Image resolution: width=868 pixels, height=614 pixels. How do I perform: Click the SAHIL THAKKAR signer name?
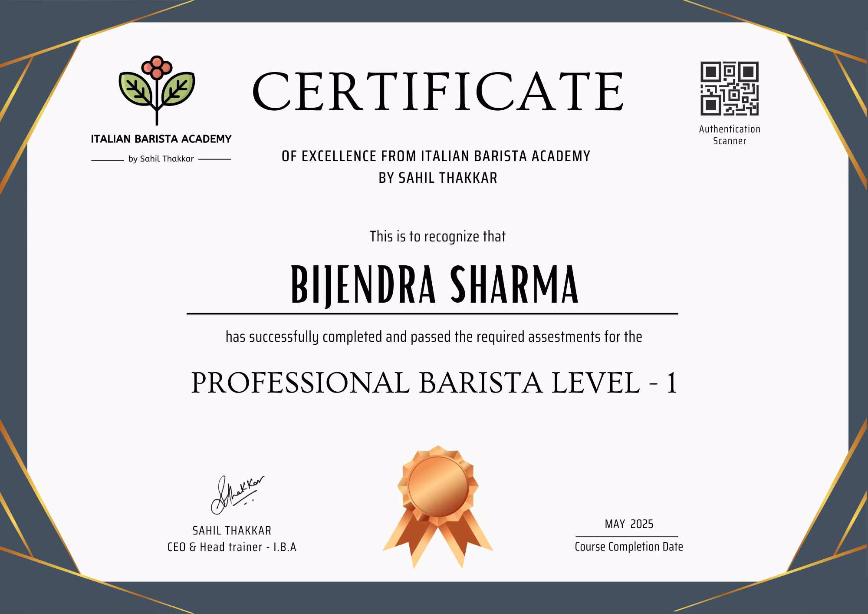[x=232, y=531]
